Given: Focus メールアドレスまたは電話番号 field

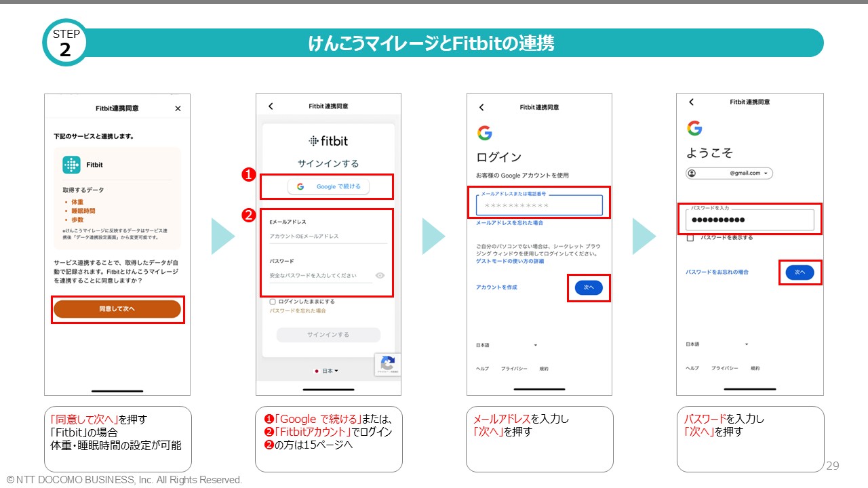Looking at the screenshot, I should coord(539,205).
